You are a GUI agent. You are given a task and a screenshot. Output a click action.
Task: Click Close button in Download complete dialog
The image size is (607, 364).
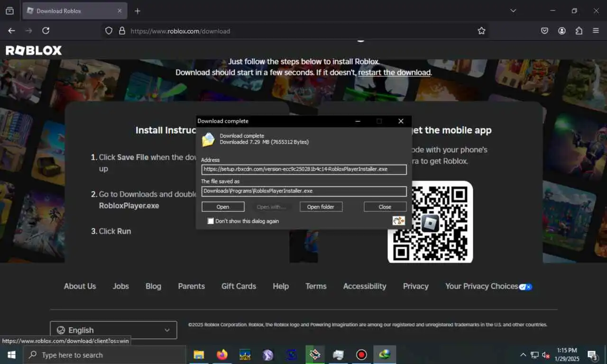[x=385, y=207]
